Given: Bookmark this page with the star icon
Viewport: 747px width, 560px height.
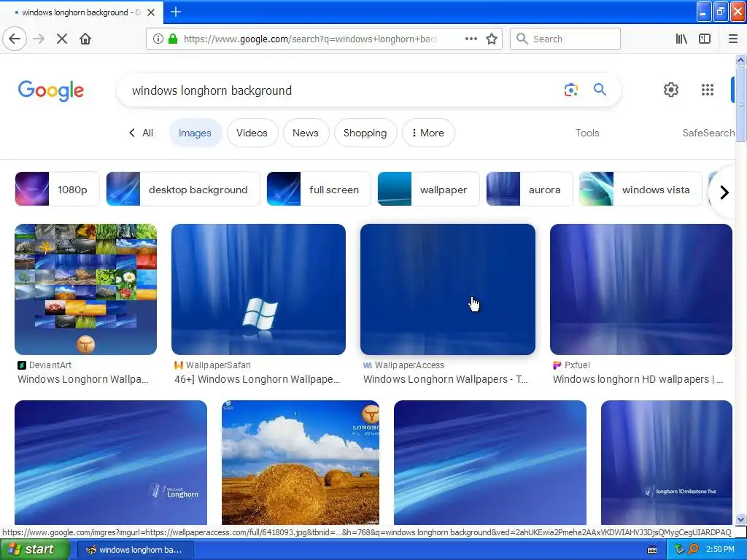Looking at the screenshot, I should [x=492, y=39].
